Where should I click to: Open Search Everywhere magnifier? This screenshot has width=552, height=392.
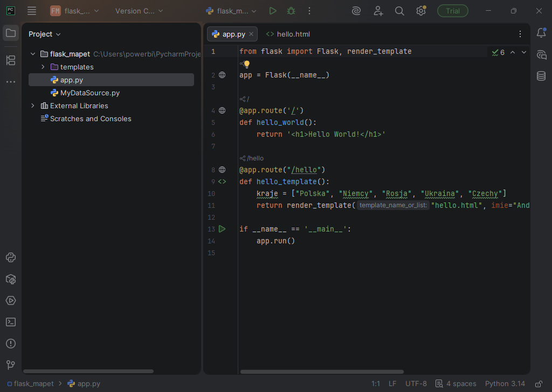[399, 11]
